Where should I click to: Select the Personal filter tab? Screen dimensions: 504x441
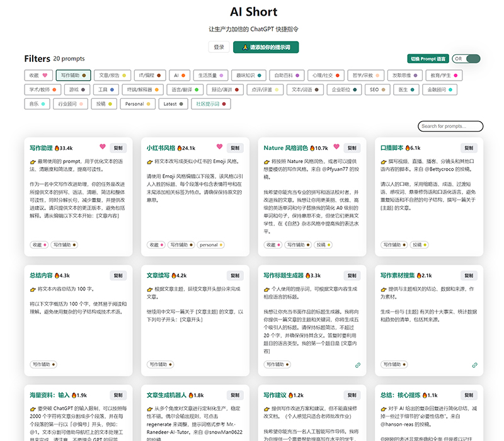(138, 105)
